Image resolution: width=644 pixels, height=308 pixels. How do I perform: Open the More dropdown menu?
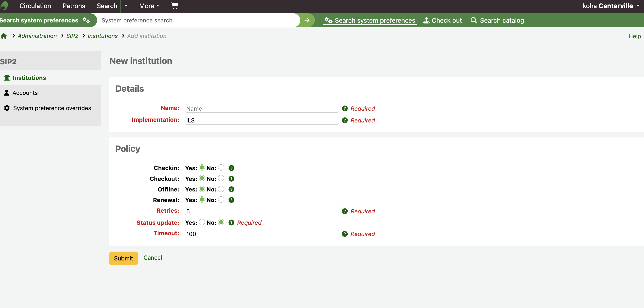pos(149,6)
